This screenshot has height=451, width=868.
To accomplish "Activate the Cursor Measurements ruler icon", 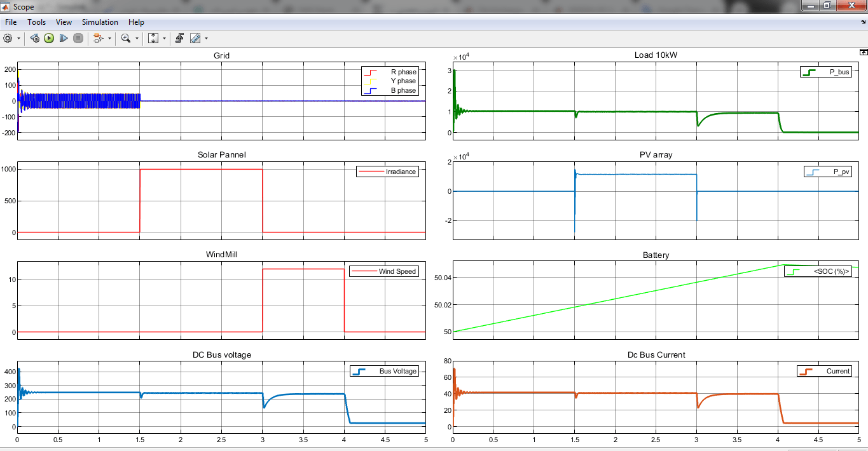I will (195, 38).
